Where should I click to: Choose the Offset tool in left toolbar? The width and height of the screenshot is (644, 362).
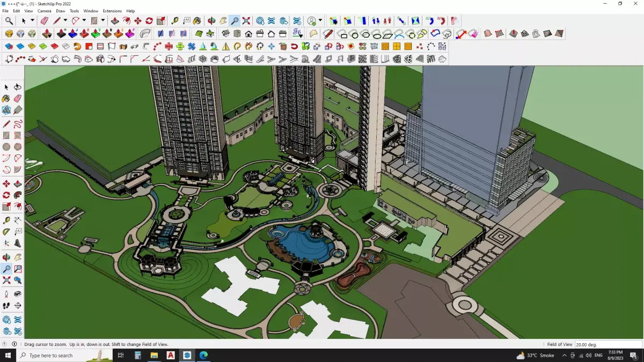(18, 206)
